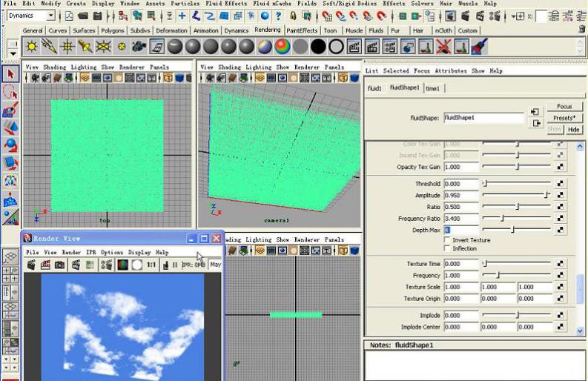Select the arrow Select tool in toolbox
Viewport: 588px width, 381px height.
[10, 74]
